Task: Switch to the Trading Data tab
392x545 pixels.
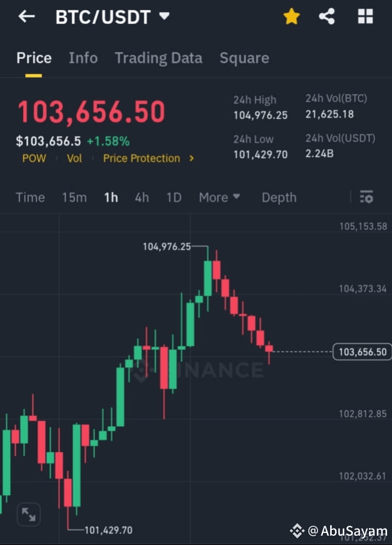Action: click(x=158, y=58)
